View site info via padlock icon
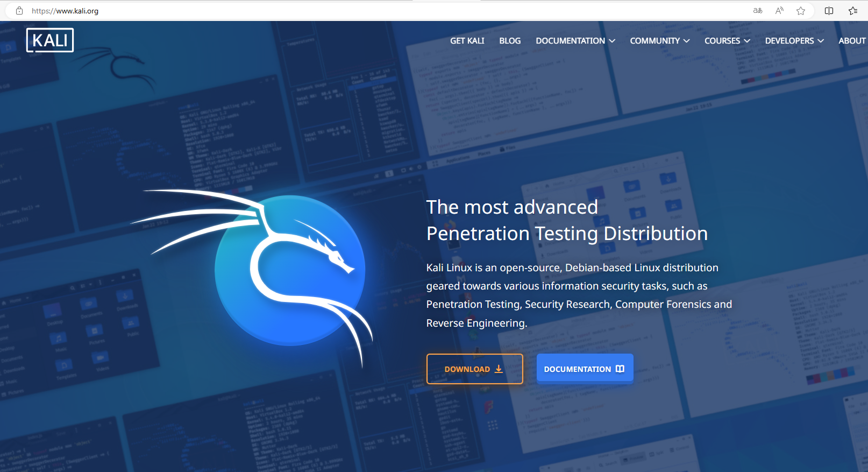Viewport: 868px width, 472px height. [x=19, y=11]
